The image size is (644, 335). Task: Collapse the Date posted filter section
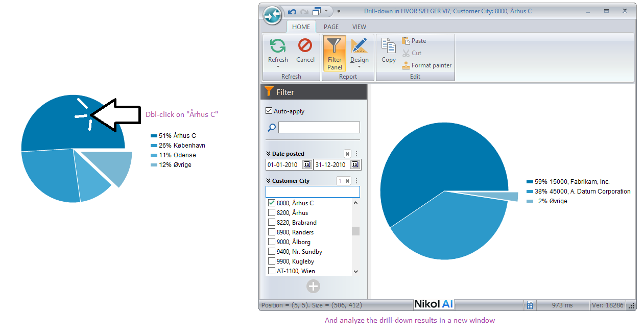[268, 154]
